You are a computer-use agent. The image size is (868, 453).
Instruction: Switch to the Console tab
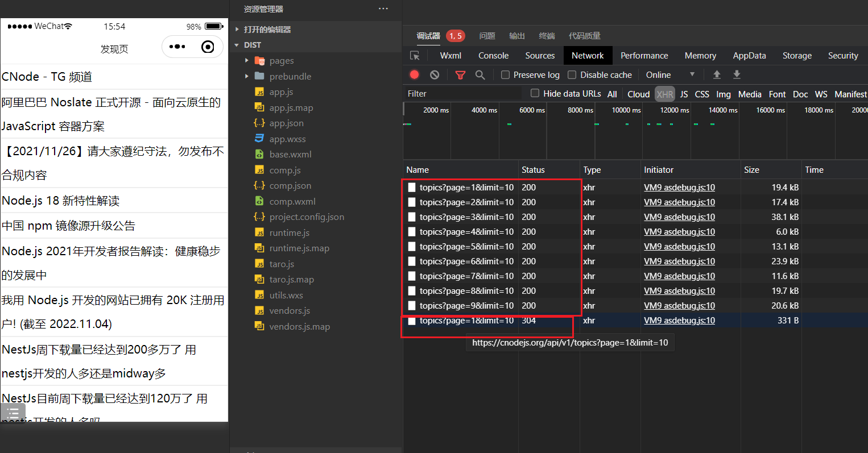[493, 56]
